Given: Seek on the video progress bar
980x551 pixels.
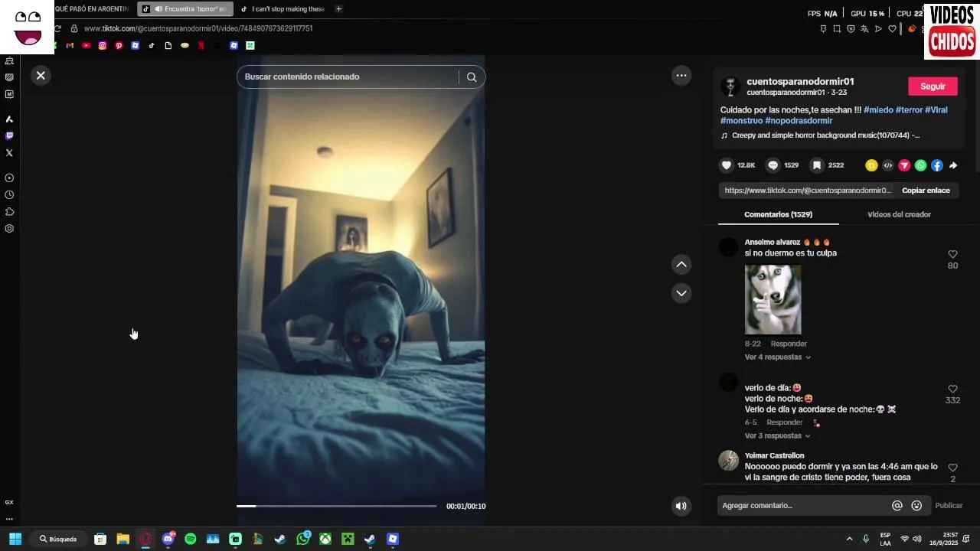Looking at the screenshot, I should pyautogui.click(x=336, y=506).
